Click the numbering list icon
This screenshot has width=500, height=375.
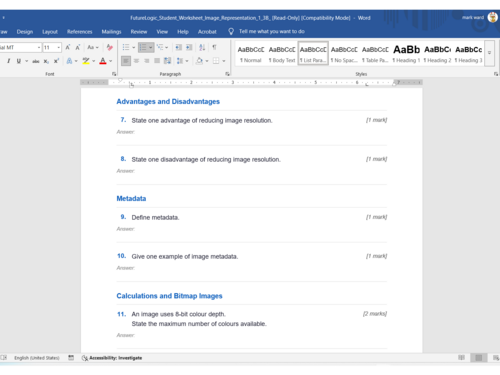(x=143, y=47)
